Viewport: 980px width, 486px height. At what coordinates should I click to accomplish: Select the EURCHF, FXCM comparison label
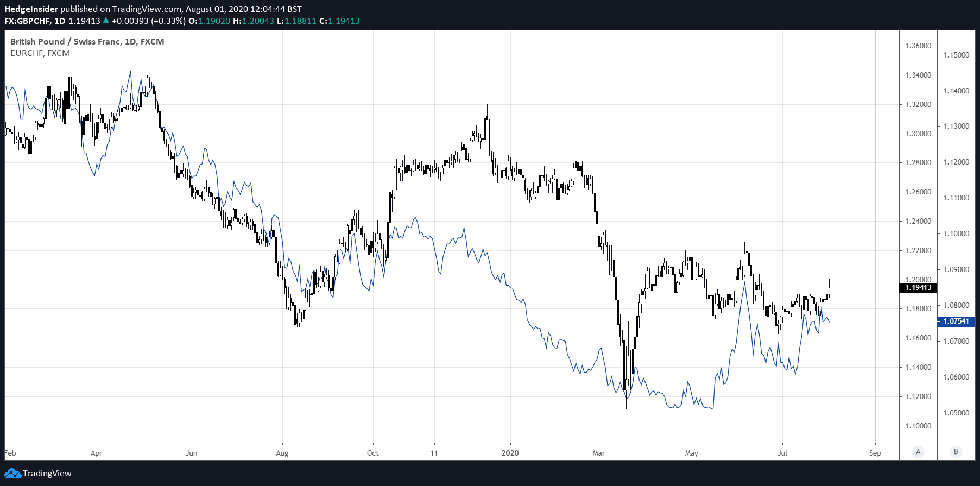click(x=40, y=53)
